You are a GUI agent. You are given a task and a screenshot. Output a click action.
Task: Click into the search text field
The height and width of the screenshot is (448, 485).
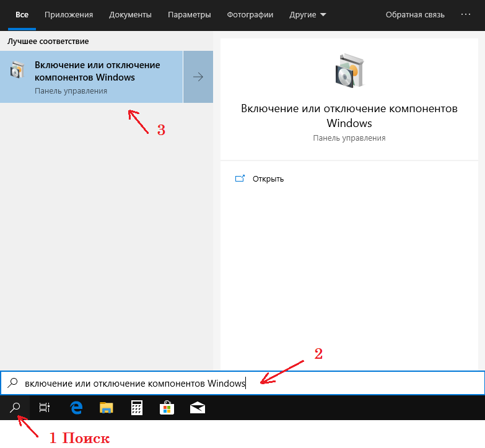point(248,384)
